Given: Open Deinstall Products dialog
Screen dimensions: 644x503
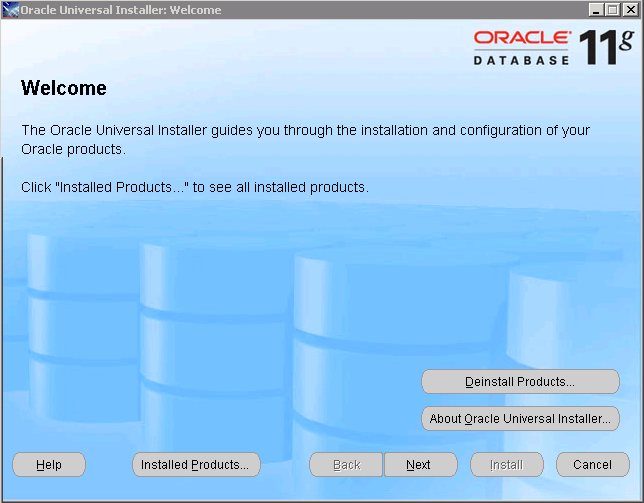Looking at the screenshot, I should [x=520, y=381].
